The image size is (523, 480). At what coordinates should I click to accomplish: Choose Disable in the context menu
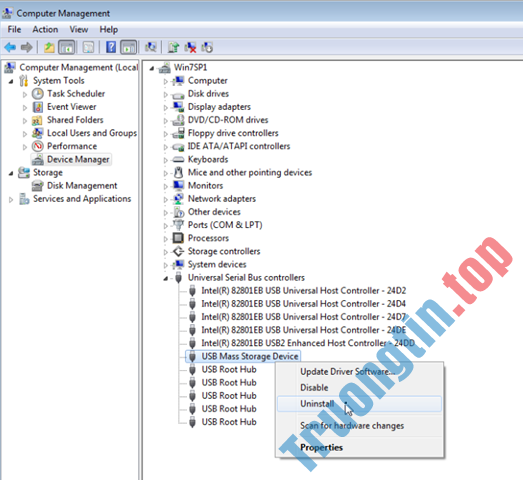click(359, 388)
